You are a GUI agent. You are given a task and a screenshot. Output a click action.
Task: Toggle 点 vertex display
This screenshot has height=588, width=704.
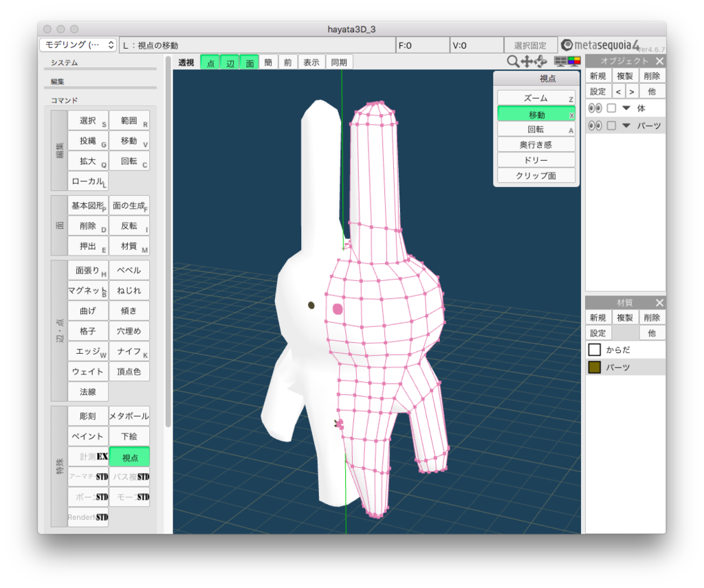click(210, 63)
